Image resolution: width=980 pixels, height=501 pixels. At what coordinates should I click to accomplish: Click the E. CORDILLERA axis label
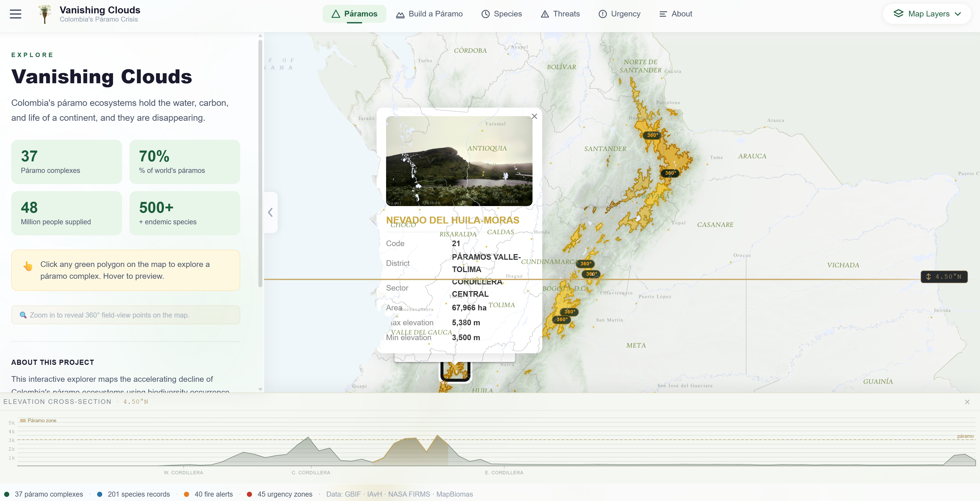[x=504, y=472]
